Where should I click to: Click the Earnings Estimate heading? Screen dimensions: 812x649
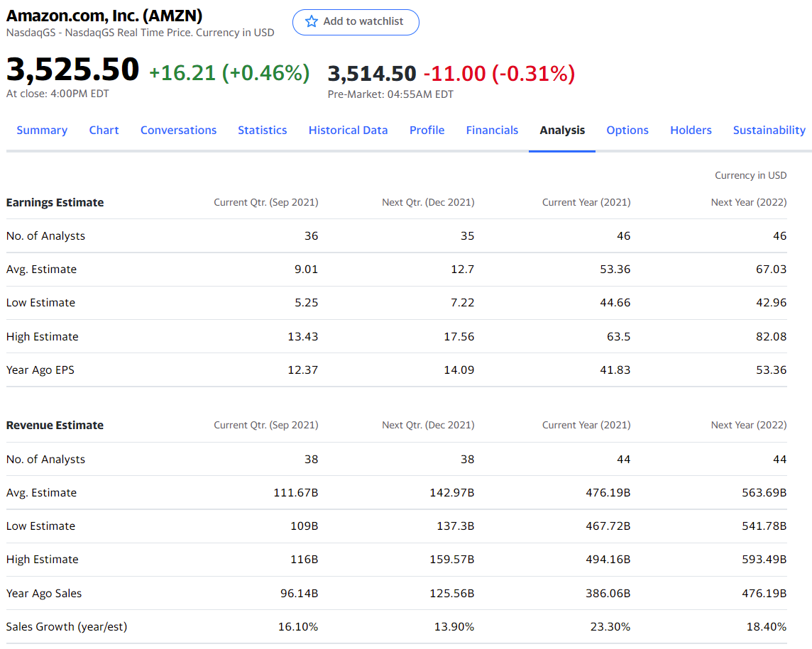point(55,202)
